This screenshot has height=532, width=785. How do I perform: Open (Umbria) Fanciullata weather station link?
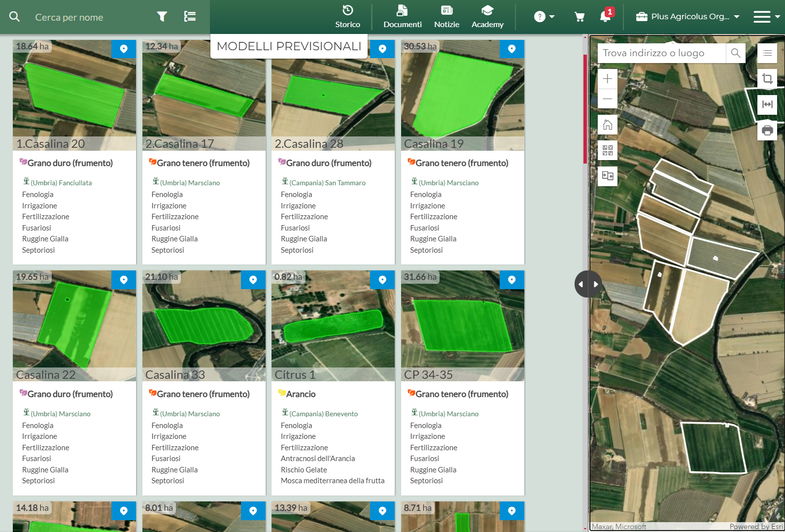[x=61, y=183]
